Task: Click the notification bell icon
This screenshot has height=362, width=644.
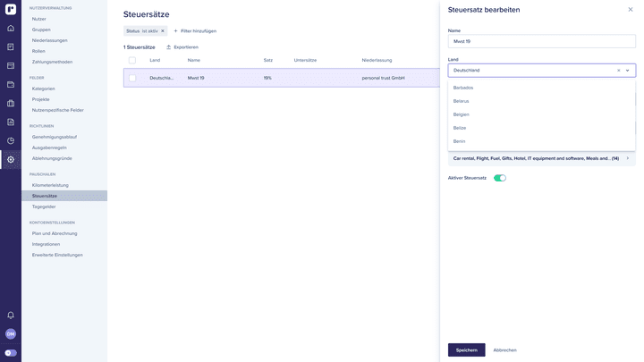Action: coord(11,315)
